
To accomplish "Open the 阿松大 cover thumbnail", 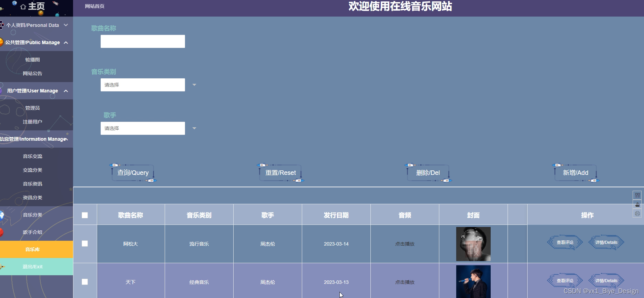I will (473, 244).
